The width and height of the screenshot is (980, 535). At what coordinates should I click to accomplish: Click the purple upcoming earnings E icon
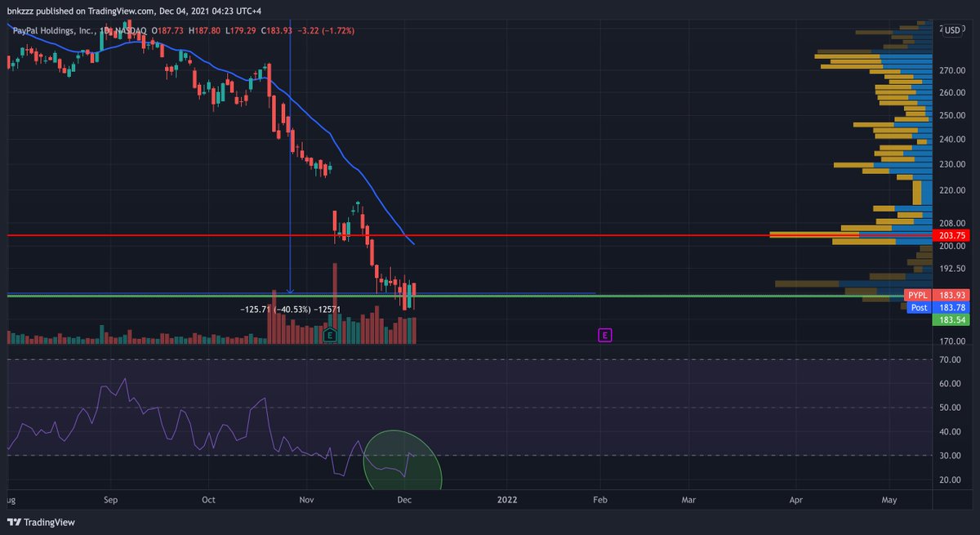pos(604,335)
